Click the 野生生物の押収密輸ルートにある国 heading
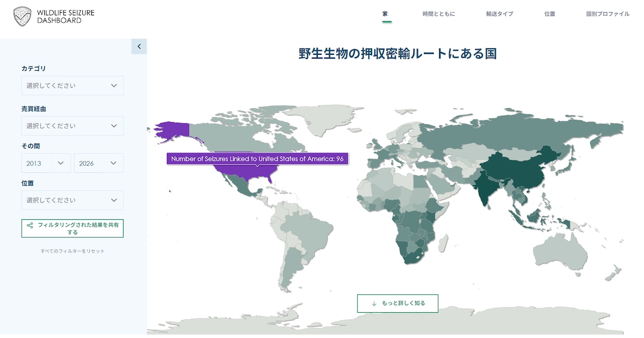644x338 pixels. (x=397, y=53)
